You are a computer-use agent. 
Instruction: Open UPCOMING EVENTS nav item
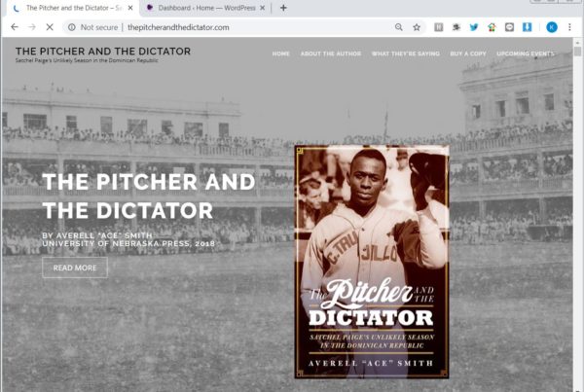coord(526,53)
